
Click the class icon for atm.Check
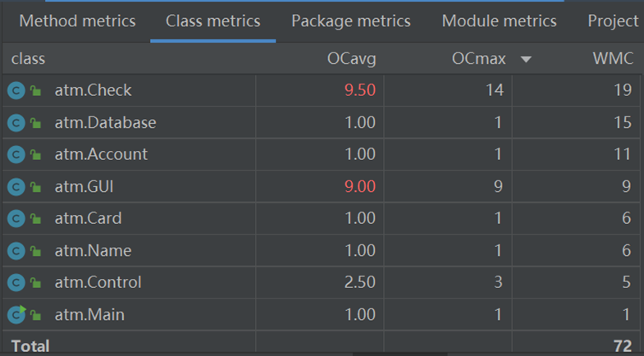pyautogui.click(x=16, y=90)
